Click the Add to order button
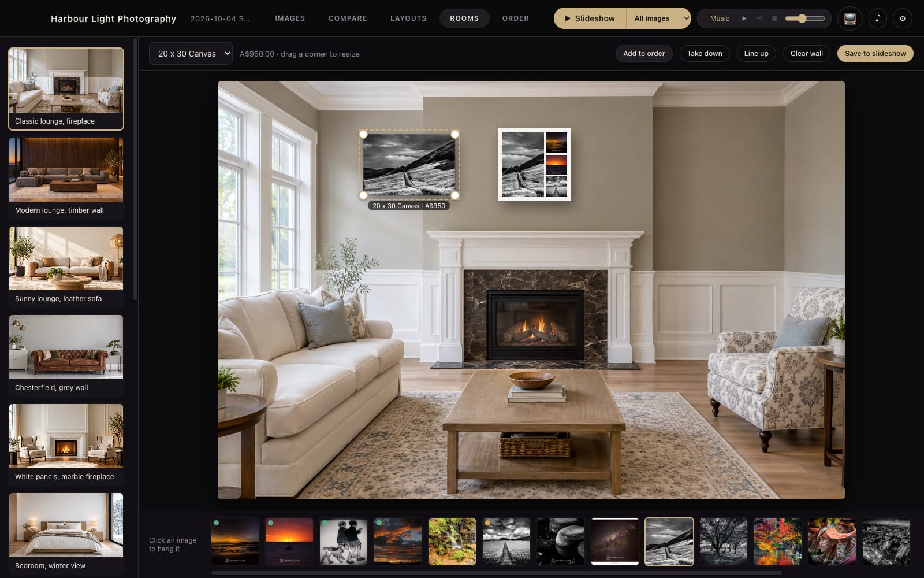 pos(644,54)
